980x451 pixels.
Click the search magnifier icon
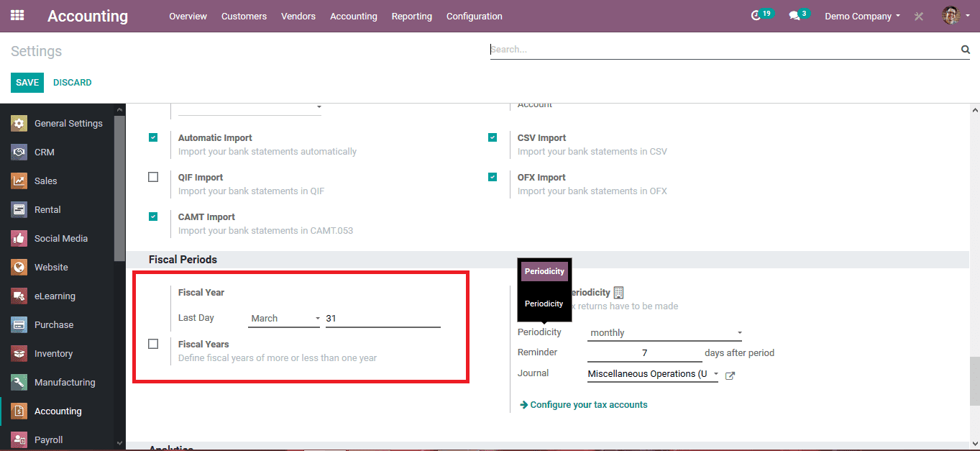(965, 50)
